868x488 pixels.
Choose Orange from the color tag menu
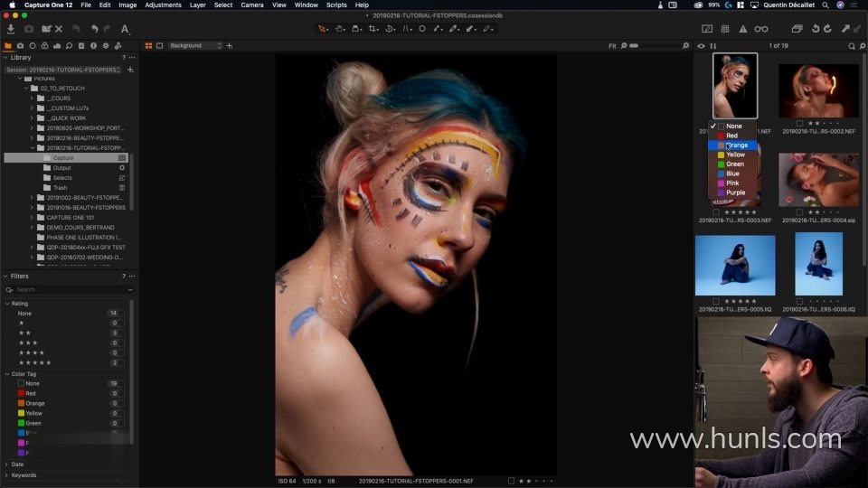736,145
